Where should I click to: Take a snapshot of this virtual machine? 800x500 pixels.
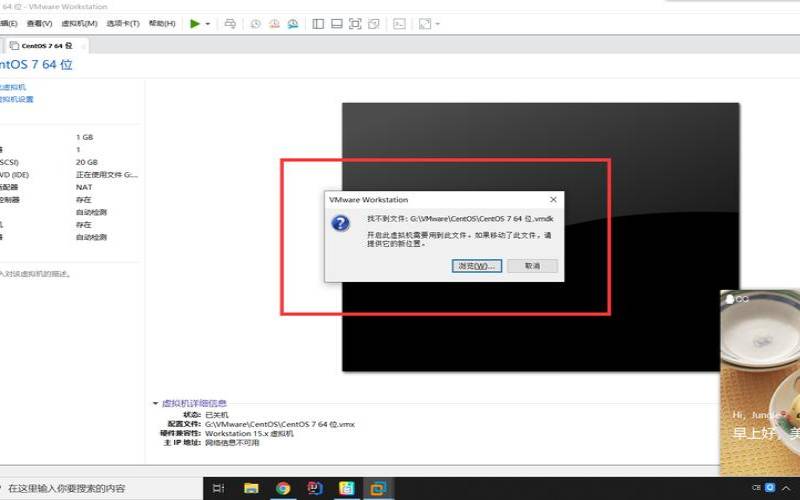point(256,23)
